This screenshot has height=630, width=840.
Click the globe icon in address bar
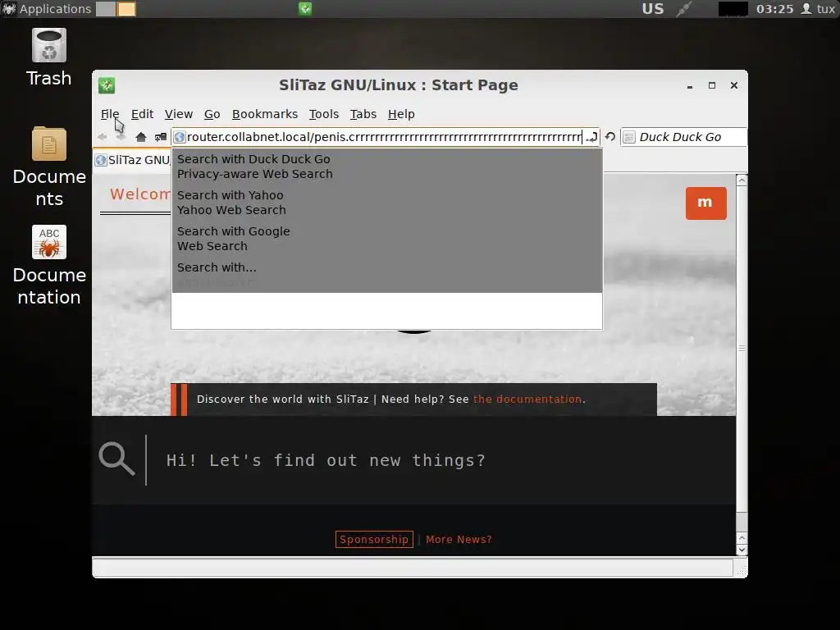180,137
